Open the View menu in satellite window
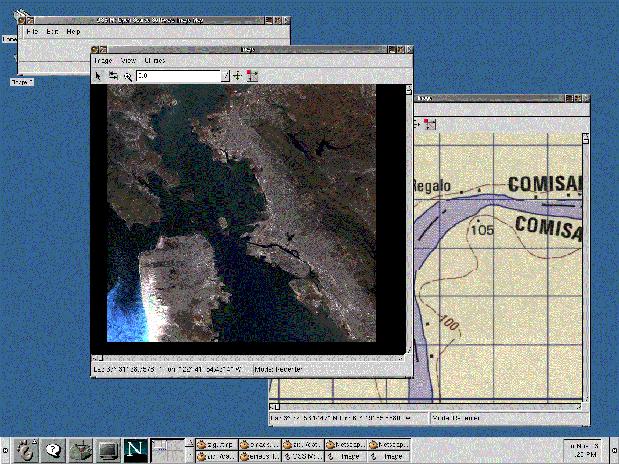Image resolution: width=619 pixels, height=464 pixels. pos(128,61)
